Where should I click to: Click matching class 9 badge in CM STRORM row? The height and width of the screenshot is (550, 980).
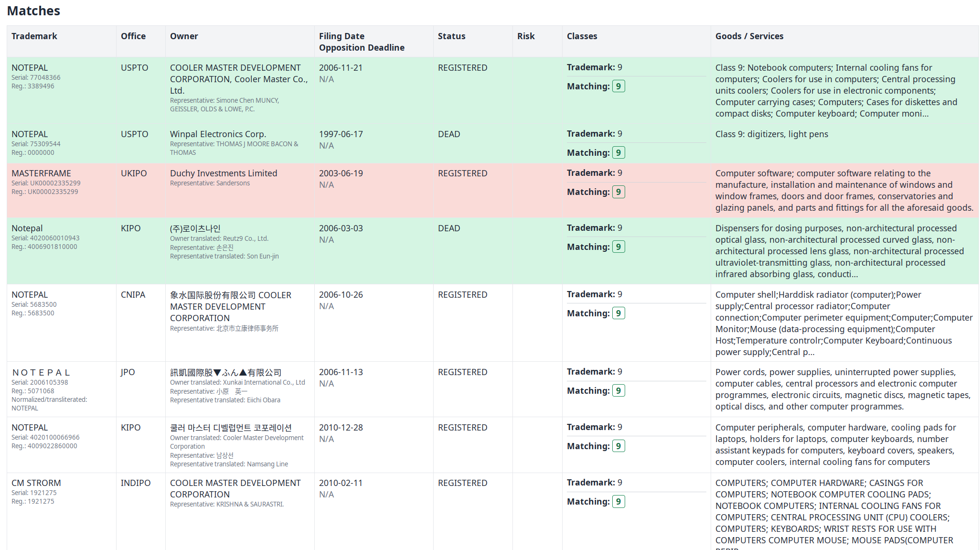pyautogui.click(x=618, y=502)
